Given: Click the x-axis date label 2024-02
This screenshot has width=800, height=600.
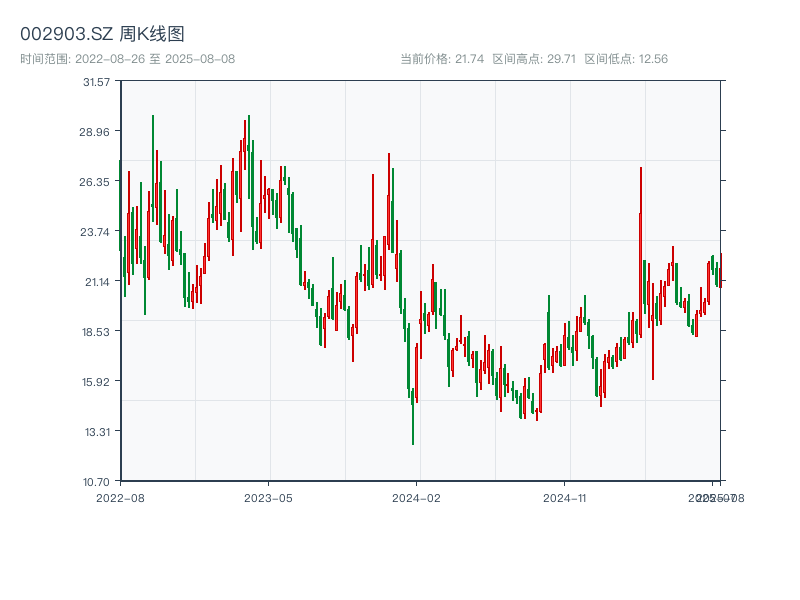Looking at the screenshot, I should [x=416, y=498].
